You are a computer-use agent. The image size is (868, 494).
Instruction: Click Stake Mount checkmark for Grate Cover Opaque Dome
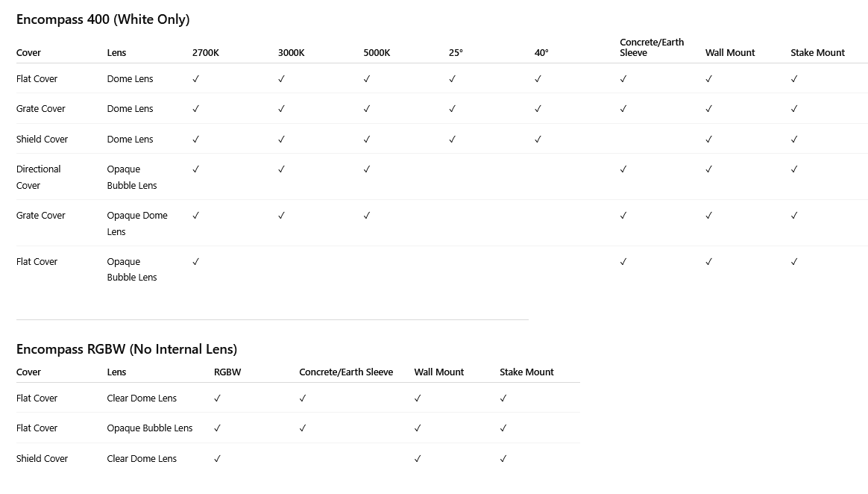pyautogui.click(x=794, y=216)
